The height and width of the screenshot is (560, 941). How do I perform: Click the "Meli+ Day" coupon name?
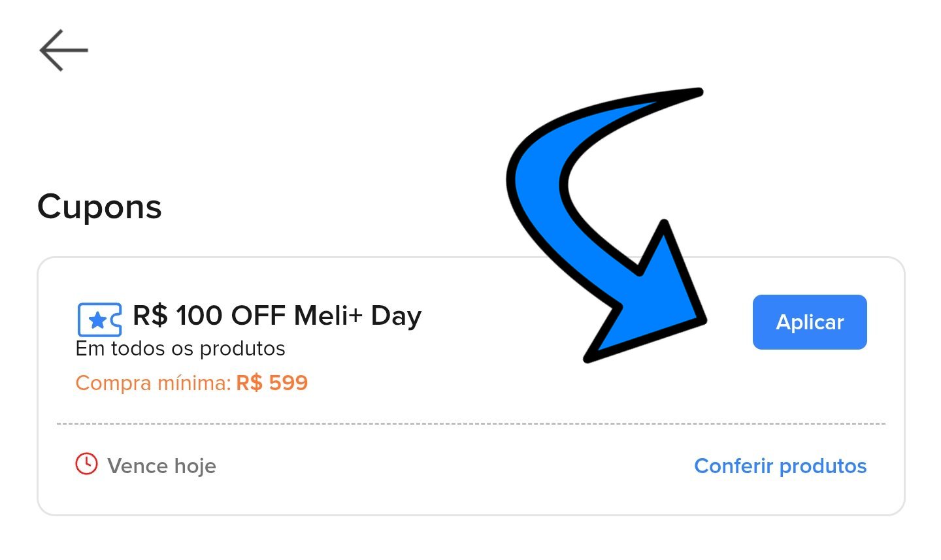click(x=357, y=316)
